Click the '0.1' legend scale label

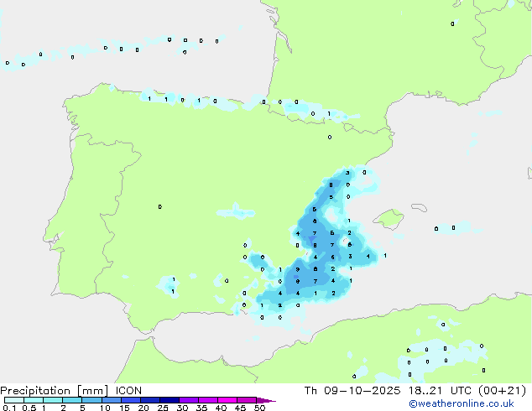(x=9, y=408)
